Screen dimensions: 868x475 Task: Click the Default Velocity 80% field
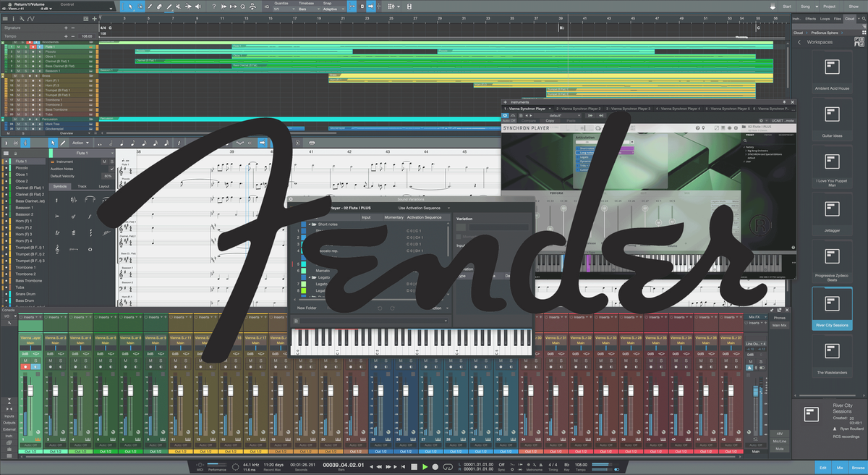click(x=106, y=176)
